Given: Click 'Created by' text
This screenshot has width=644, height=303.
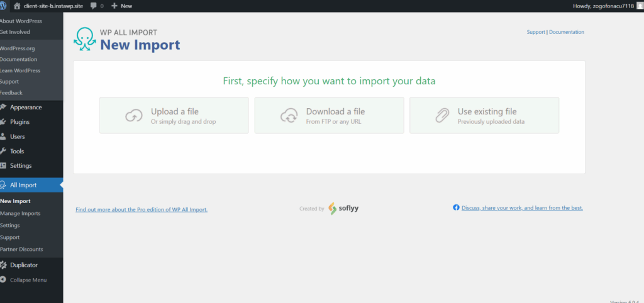Looking at the screenshot, I should [x=312, y=209].
